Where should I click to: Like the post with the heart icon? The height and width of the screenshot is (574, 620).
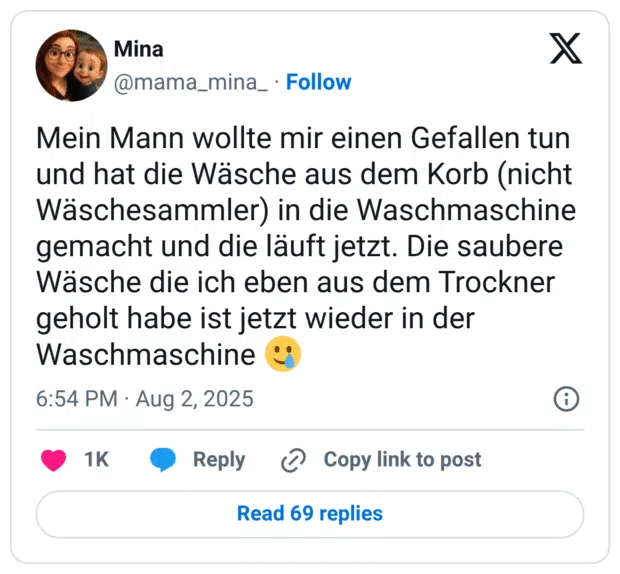(x=54, y=460)
